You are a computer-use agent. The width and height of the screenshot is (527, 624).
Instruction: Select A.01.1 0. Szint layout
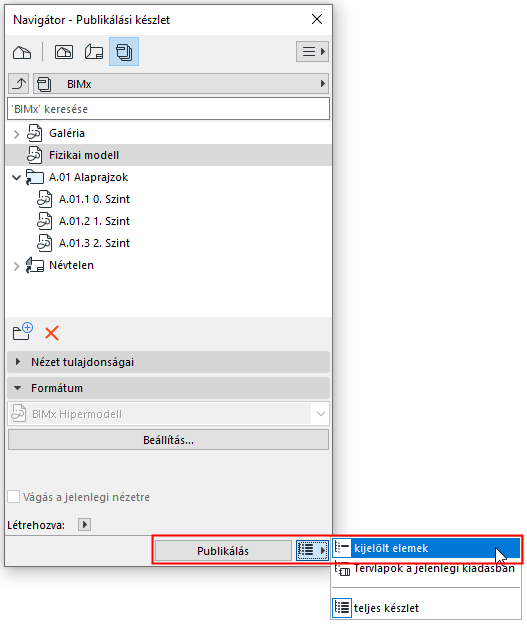[94, 199]
